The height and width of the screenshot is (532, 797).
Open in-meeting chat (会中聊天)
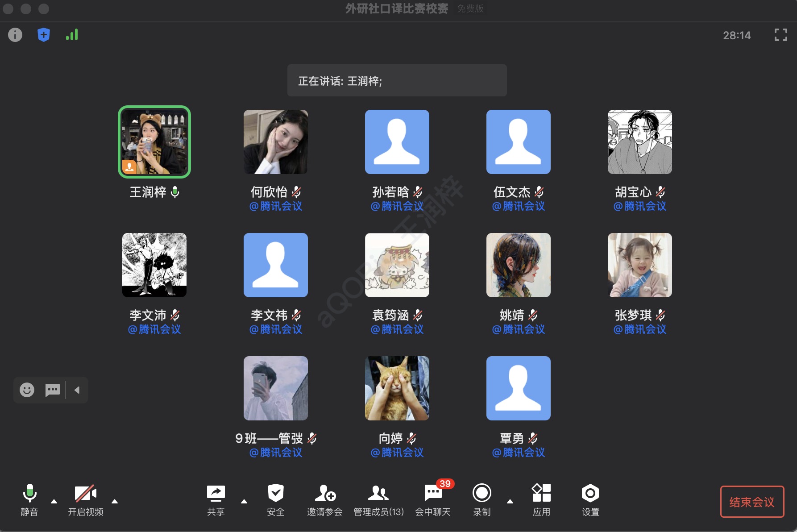[x=433, y=494]
